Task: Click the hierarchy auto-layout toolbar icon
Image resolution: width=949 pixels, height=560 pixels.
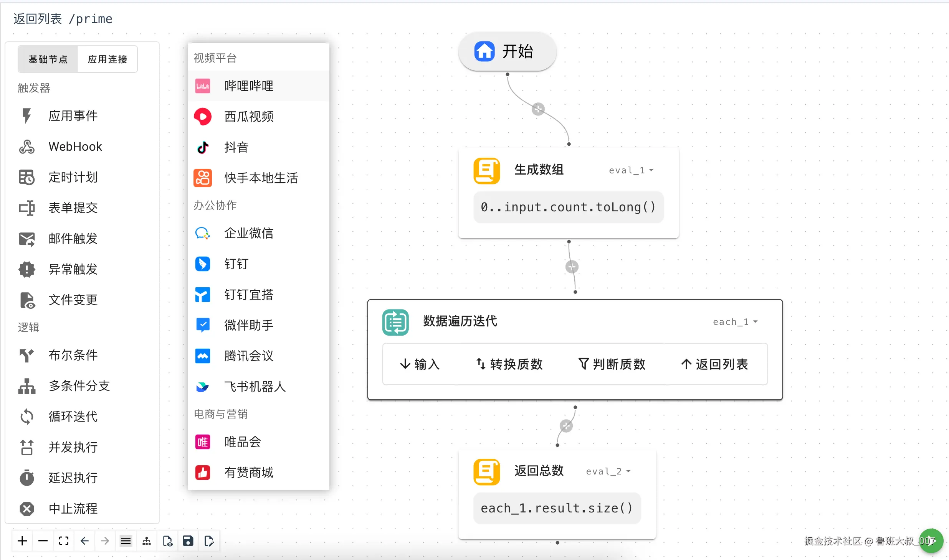Action: (x=147, y=541)
